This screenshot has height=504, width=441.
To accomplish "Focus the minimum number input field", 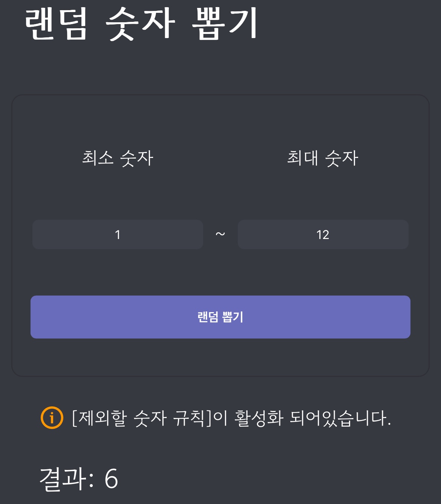I will click(118, 234).
